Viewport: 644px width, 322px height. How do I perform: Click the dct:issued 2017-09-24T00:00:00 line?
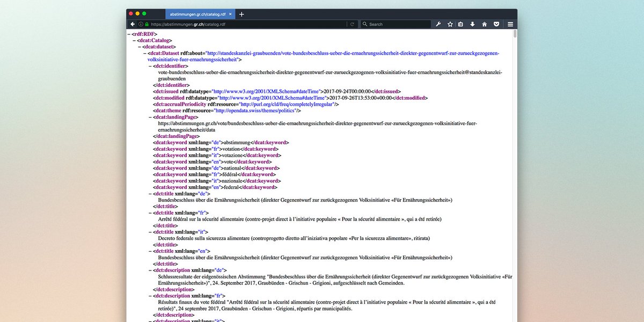276,91
